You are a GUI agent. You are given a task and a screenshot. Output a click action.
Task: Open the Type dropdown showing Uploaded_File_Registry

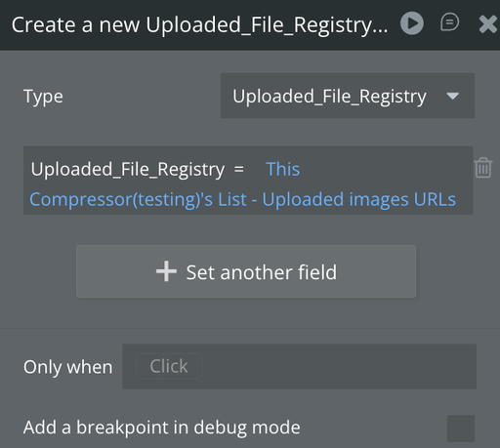click(x=348, y=96)
